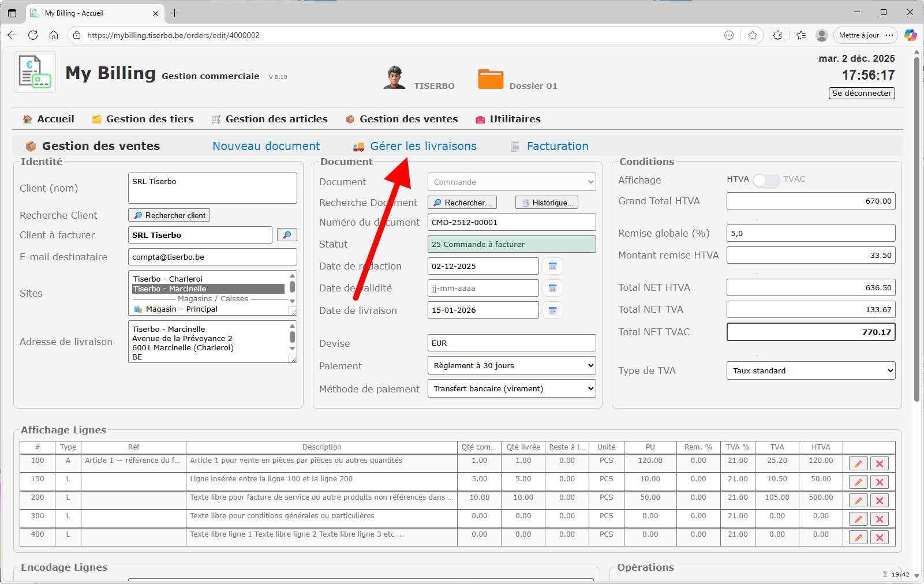Image resolution: width=924 pixels, height=584 pixels.
Task: Open the Utilitaires menu
Action: point(515,119)
